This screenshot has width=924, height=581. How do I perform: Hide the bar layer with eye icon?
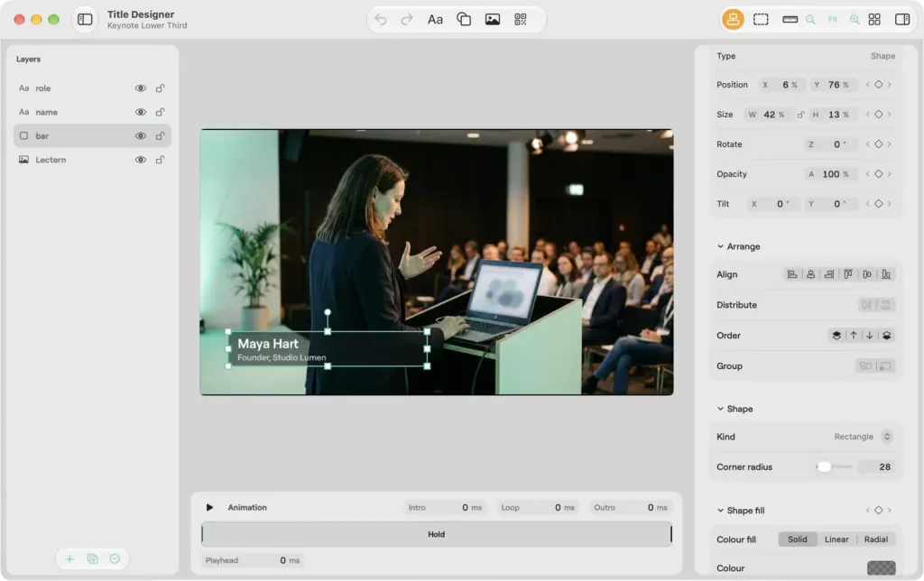[140, 136]
